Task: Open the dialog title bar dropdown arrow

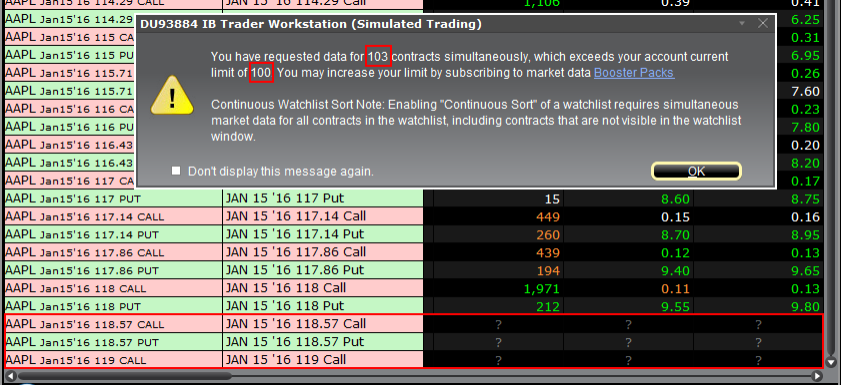Action: (x=742, y=24)
